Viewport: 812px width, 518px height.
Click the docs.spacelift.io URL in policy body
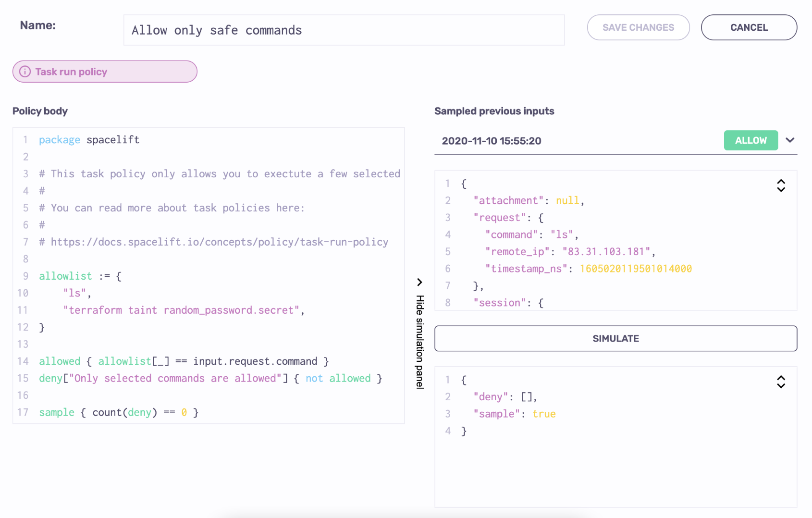point(219,242)
